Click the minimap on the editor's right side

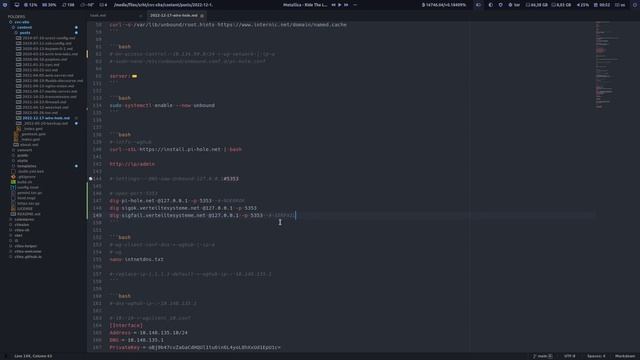pos(608,65)
